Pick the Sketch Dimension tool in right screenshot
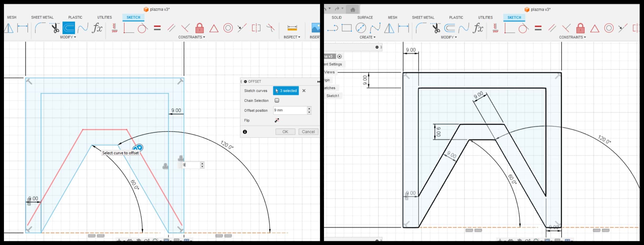 (404, 27)
